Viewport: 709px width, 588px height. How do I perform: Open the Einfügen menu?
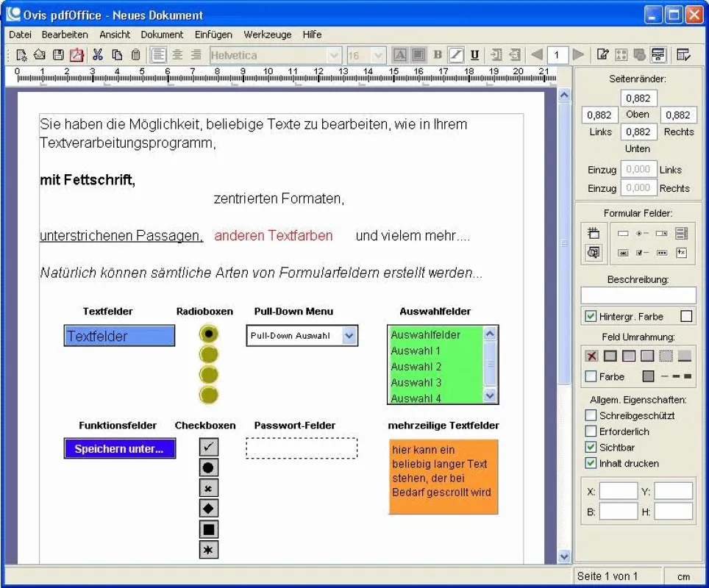coord(213,35)
